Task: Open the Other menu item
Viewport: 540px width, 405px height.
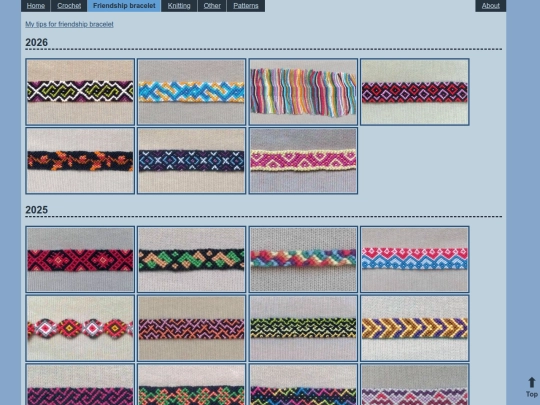Action: [x=212, y=6]
